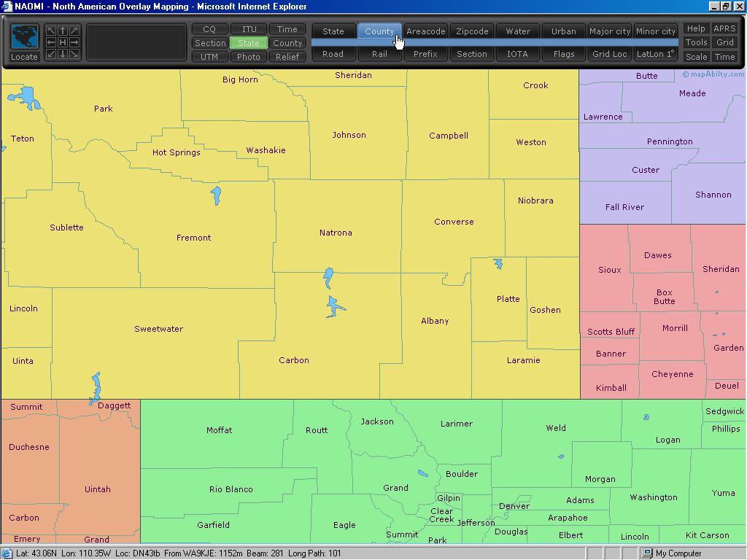The width and height of the screenshot is (747, 560).
Task: Open the Scale menu button
Action: coord(696,57)
